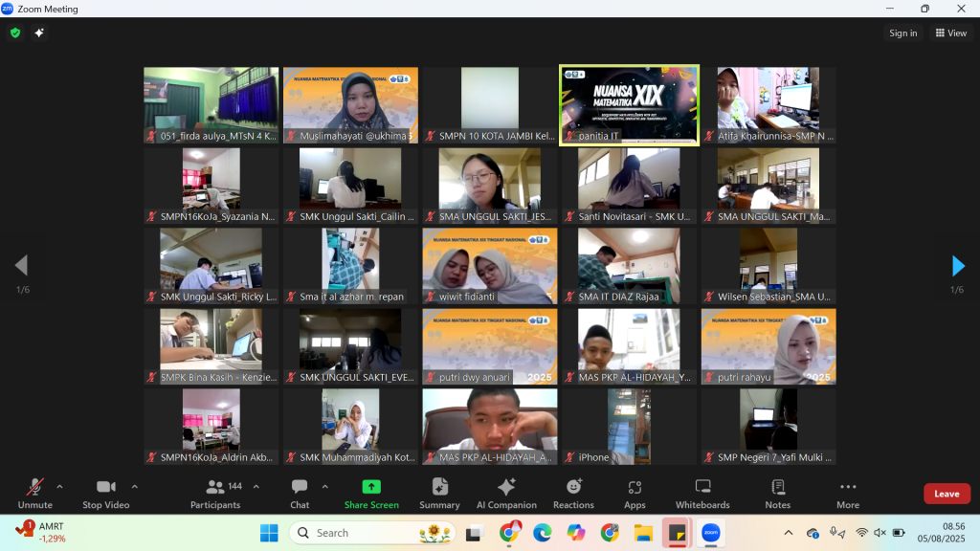
Task: Open the Participants panel
Action: point(215,493)
